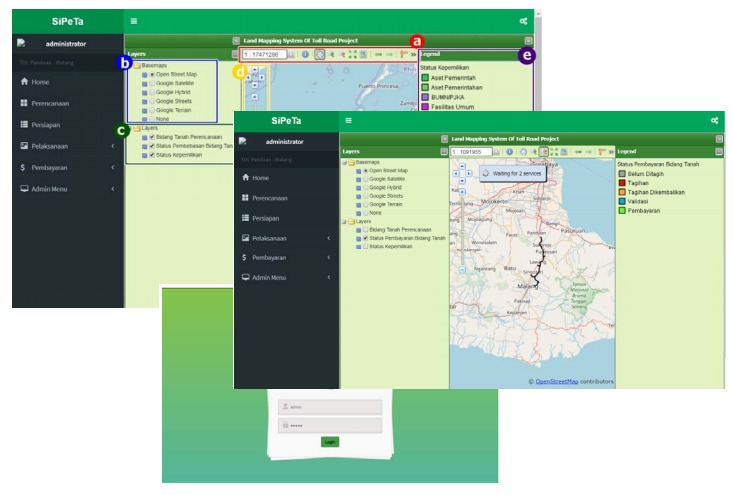This screenshot has width=733, height=495.
Task: Click the admin username input field
Action: coord(329,407)
